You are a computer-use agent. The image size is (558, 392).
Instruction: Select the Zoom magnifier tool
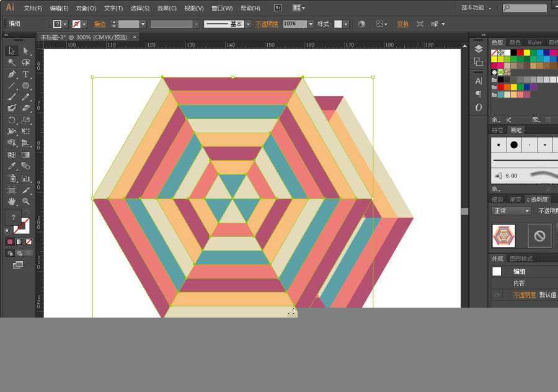pyautogui.click(x=26, y=202)
